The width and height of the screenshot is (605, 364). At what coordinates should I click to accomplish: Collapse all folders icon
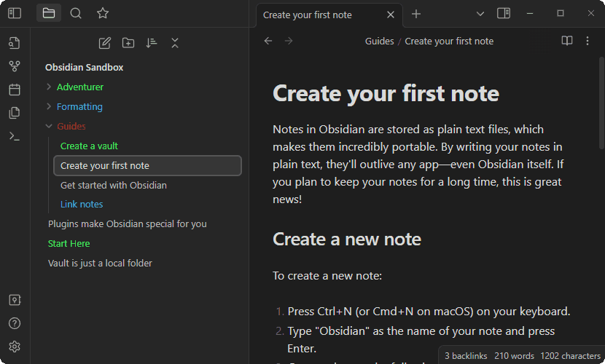click(175, 43)
